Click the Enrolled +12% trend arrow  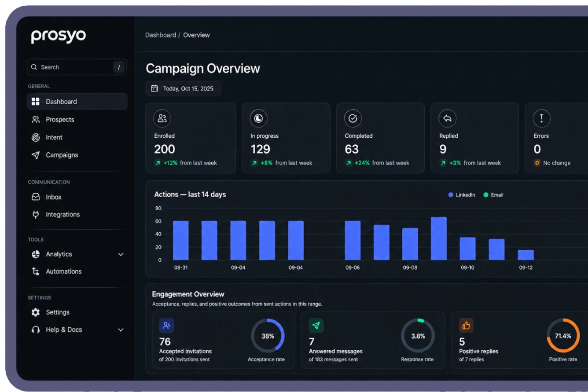click(x=158, y=163)
